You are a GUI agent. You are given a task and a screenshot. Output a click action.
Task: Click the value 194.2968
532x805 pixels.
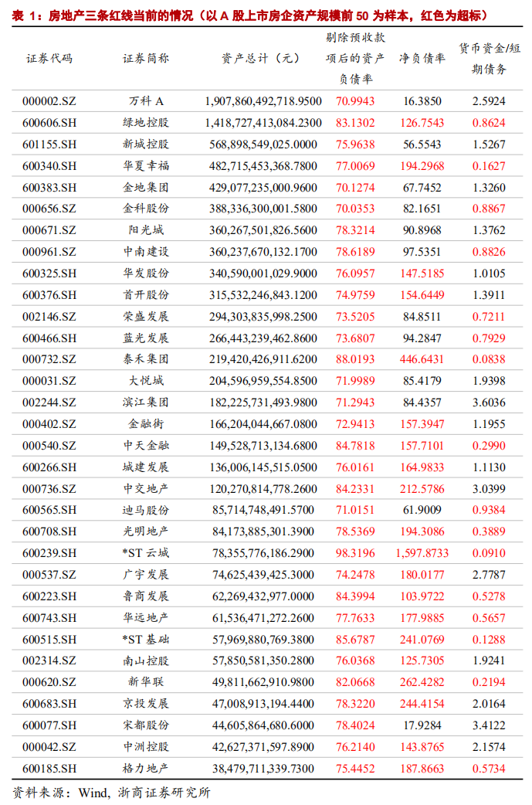pyautogui.click(x=422, y=166)
